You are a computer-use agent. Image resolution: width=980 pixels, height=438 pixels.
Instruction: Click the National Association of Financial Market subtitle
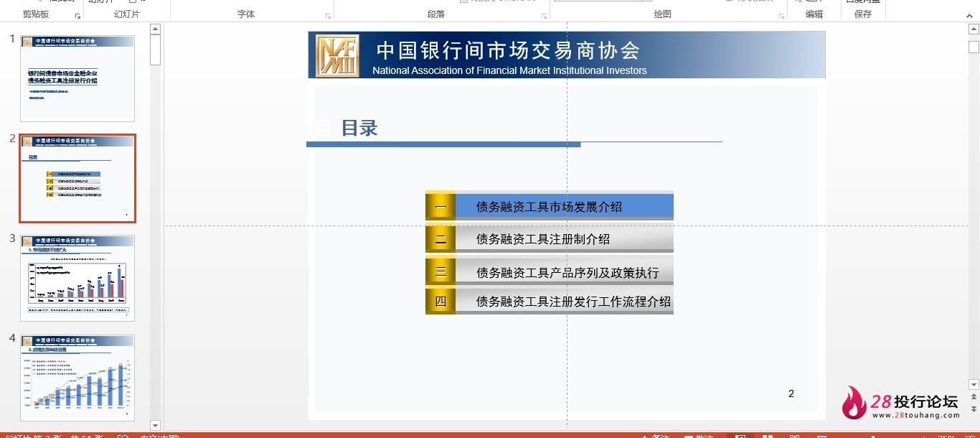(509, 70)
